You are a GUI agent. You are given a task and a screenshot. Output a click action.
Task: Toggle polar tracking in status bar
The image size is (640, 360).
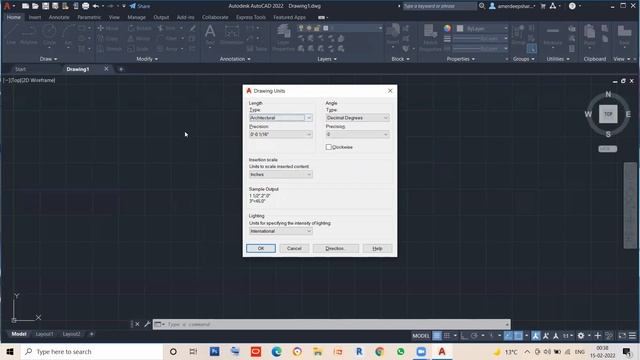474,336
